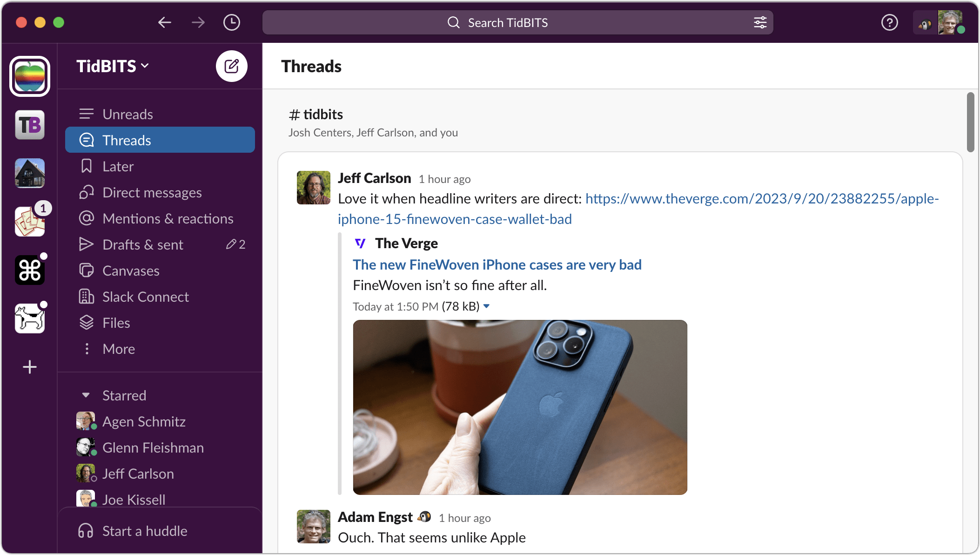Viewport: 980px width, 555px height.
Task: Switch to the TB workspace icon
Action: click(30, 125)
